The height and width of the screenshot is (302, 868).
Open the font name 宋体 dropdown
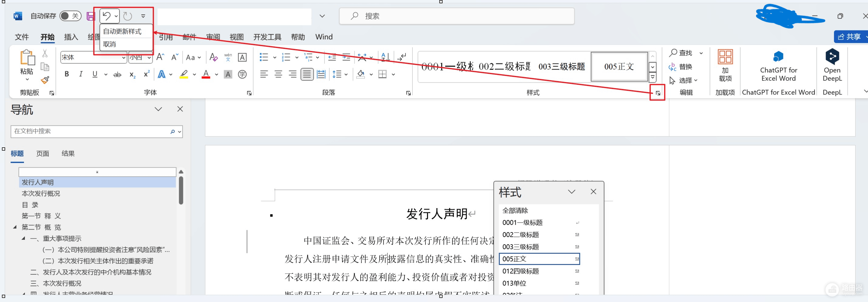124,57
